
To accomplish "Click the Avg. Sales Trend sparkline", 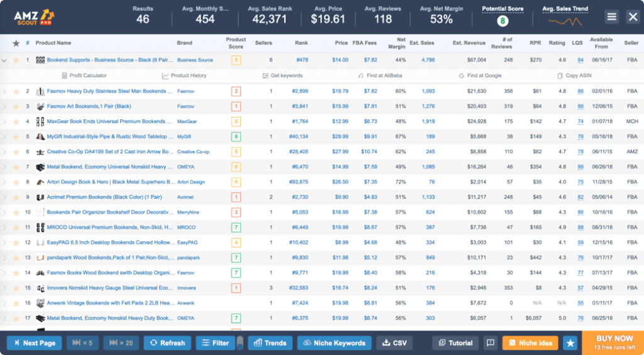I will [565, 21].
